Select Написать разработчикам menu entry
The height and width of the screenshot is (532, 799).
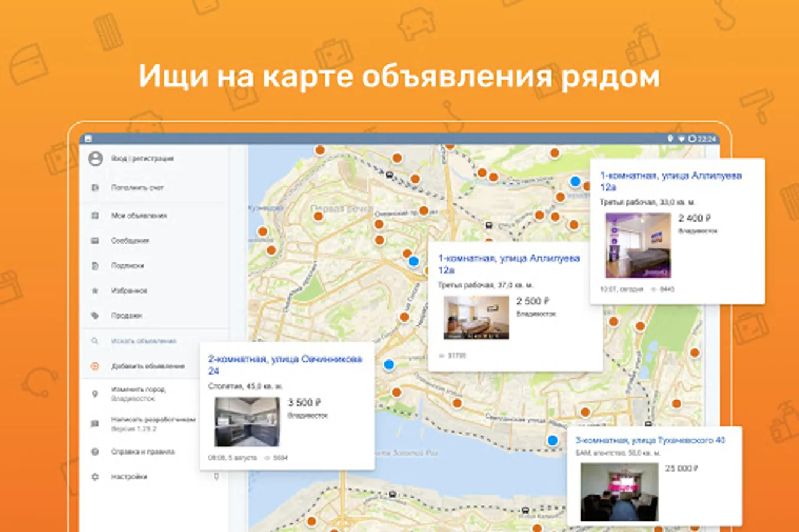(x=153, y=420)
